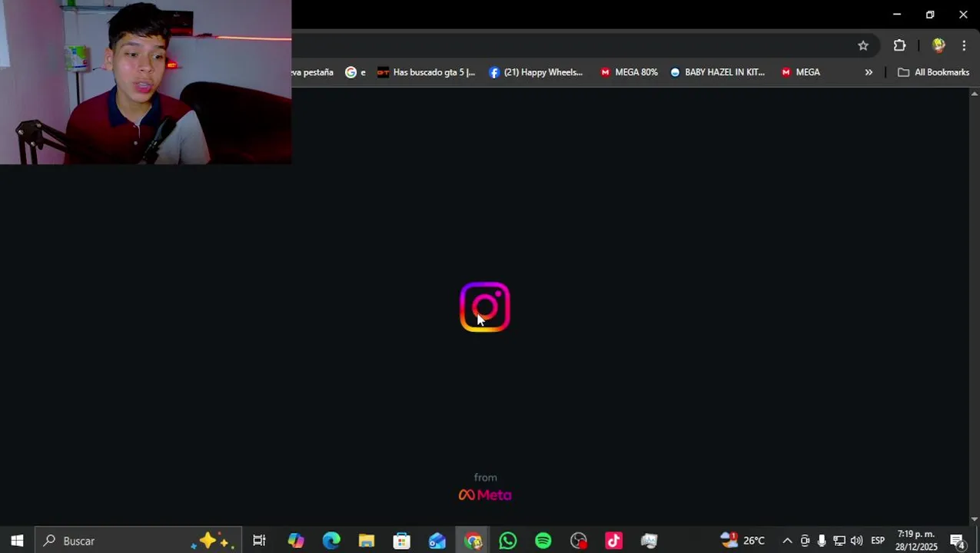Image resolution: width=980 pixels, height=553 pixels.
Task: Open the last 'MEGA' bookmark
Action: tap(800, 72)
